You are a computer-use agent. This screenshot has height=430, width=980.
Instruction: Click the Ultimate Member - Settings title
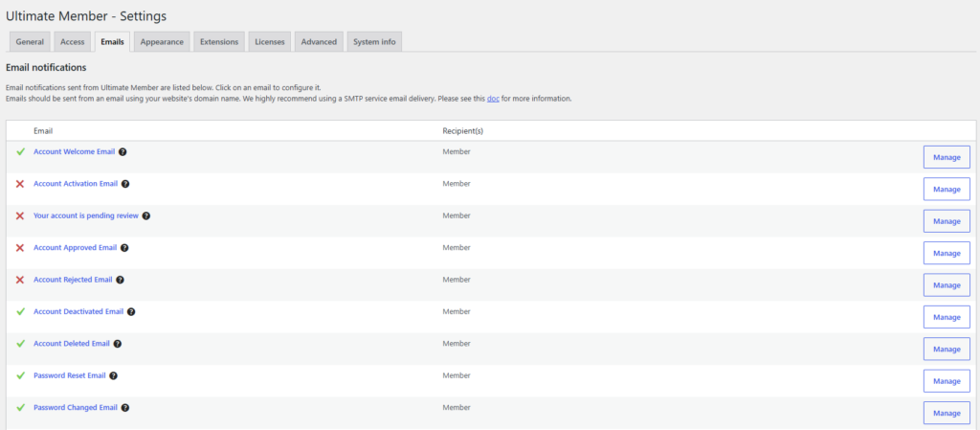click(86, 16)
